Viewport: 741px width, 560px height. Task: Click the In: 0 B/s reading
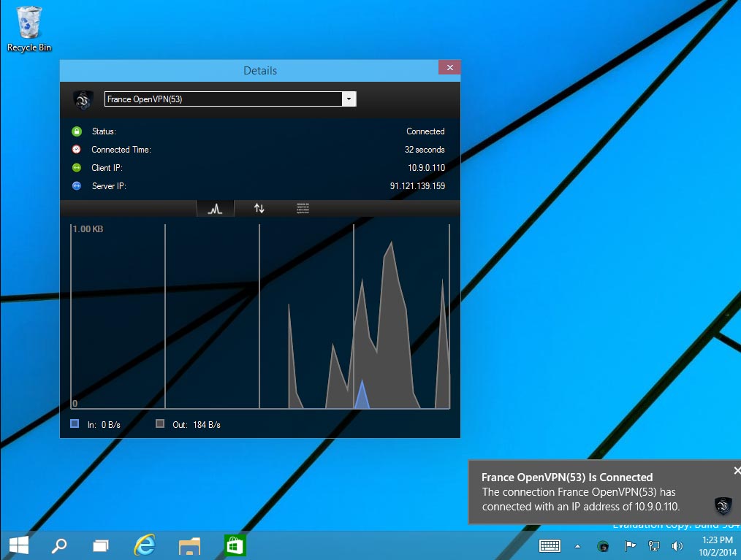pos(104,424)
